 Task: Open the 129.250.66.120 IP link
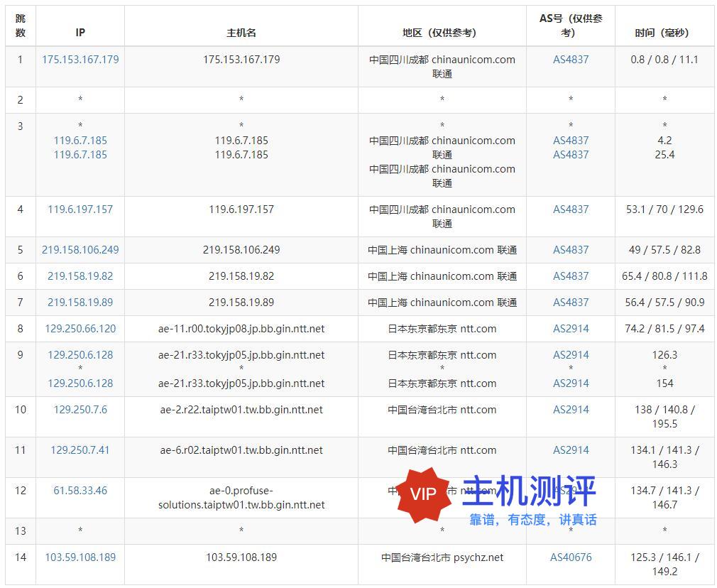(80, 329)
